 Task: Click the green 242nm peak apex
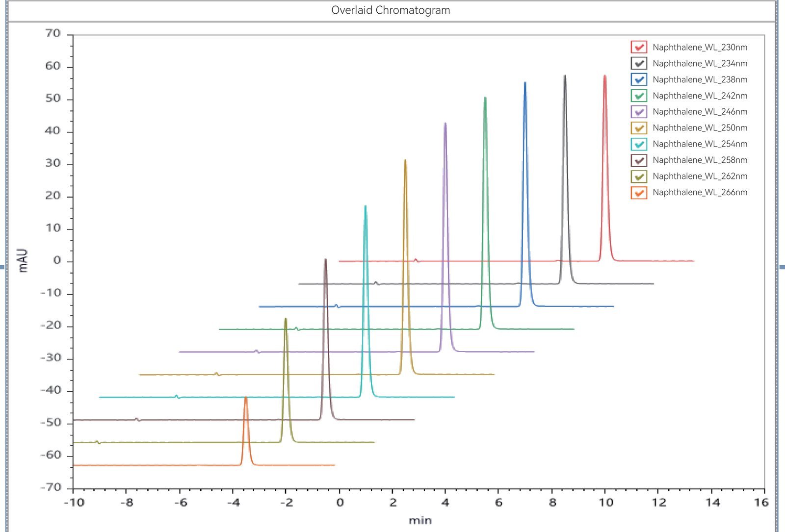[x=485, y=98]
